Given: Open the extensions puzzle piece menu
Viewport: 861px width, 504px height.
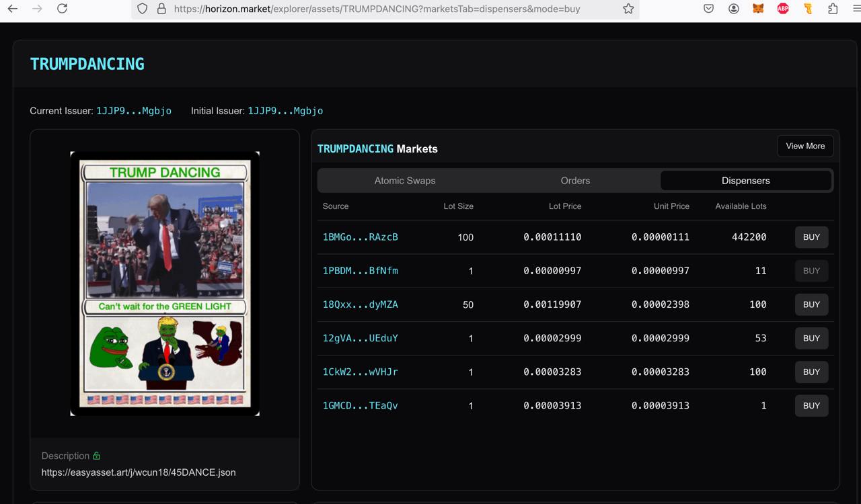Looking at the screenshot, I should (833, 9).
